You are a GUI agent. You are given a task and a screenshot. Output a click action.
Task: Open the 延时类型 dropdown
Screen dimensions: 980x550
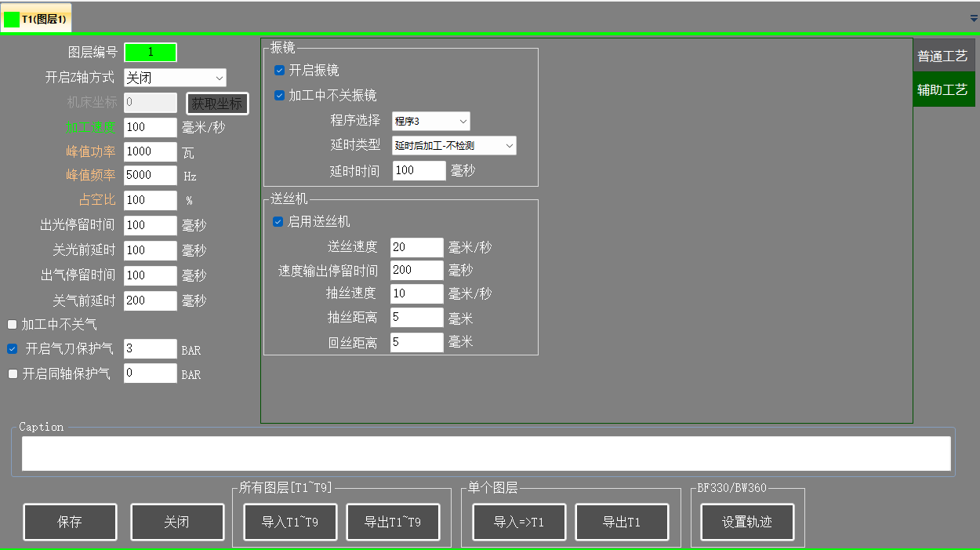[453, 146]
